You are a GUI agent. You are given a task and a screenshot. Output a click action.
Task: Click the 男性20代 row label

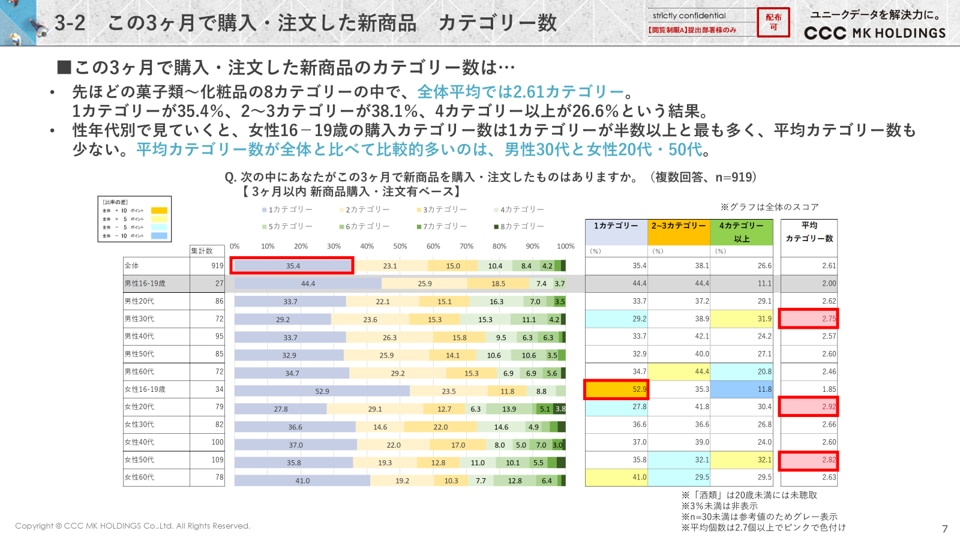(x=139, y=301)
